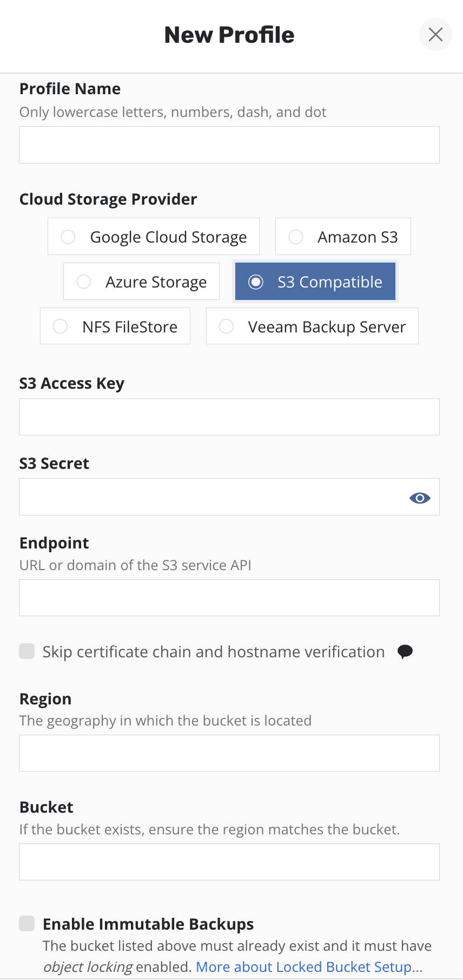Select Google Cloud Storage provider

pyautogui.click(x=154, y=237)
